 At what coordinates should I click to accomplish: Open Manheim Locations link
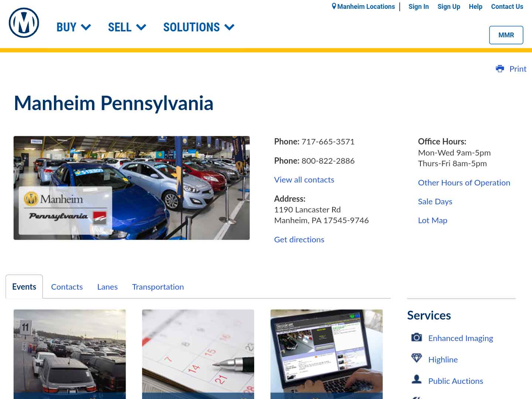click(366, 7)
